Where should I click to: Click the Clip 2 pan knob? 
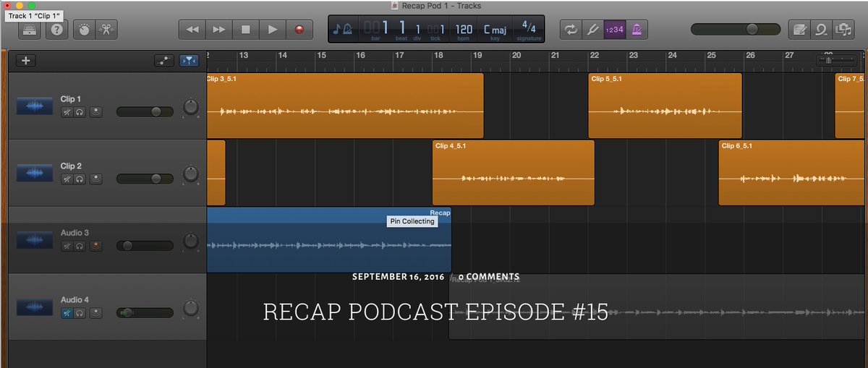[190, 174]
